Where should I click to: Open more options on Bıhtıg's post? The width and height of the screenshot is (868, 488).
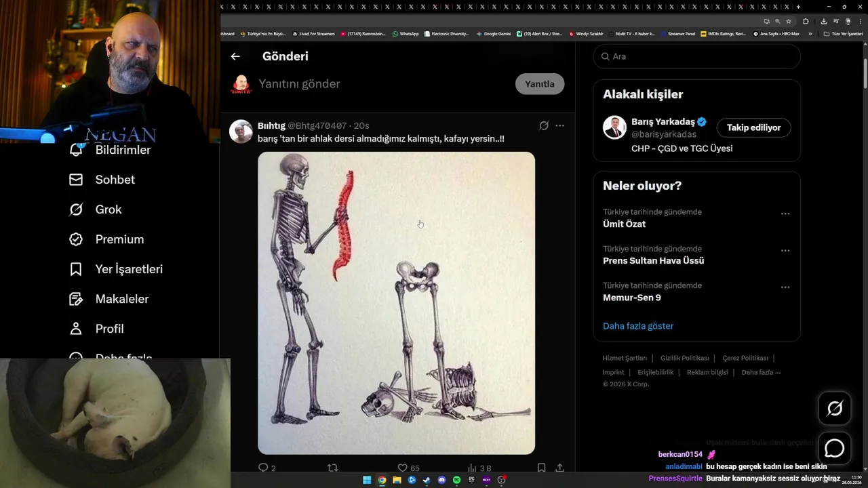coord(559,125)
